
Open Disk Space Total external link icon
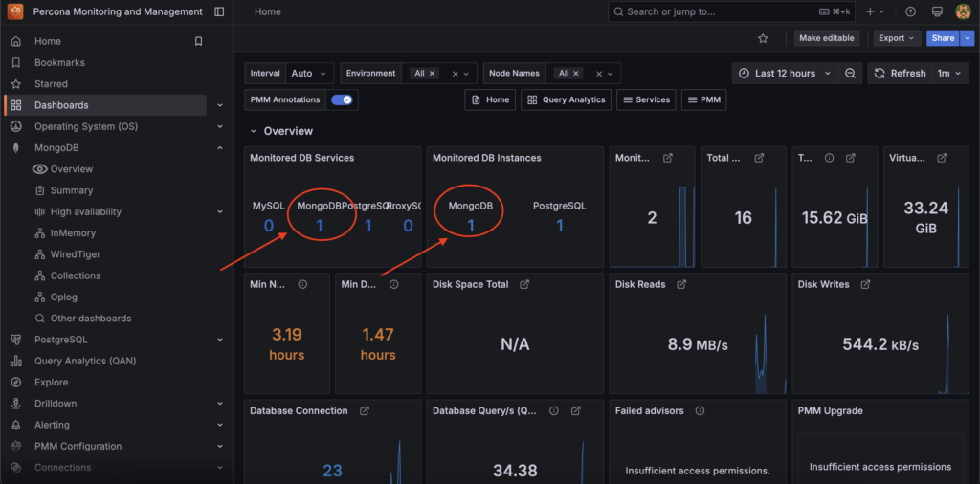point(525,284)
